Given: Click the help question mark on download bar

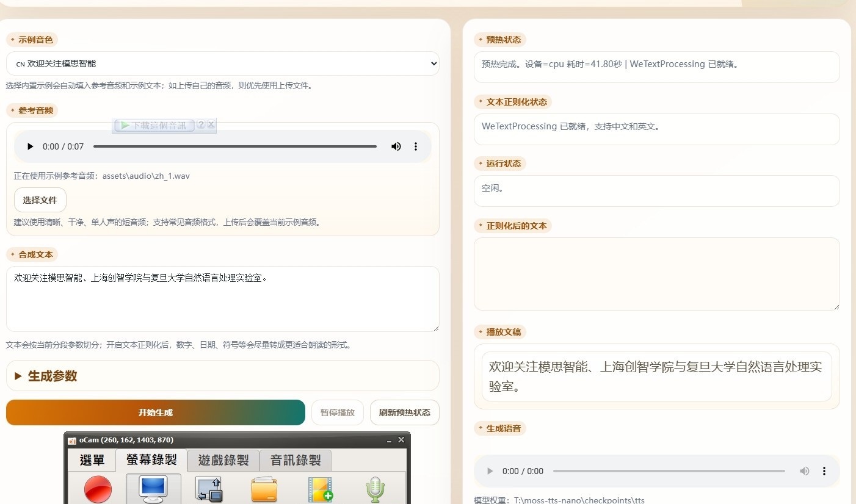Looking at the screenshot, I should (201, 124).
